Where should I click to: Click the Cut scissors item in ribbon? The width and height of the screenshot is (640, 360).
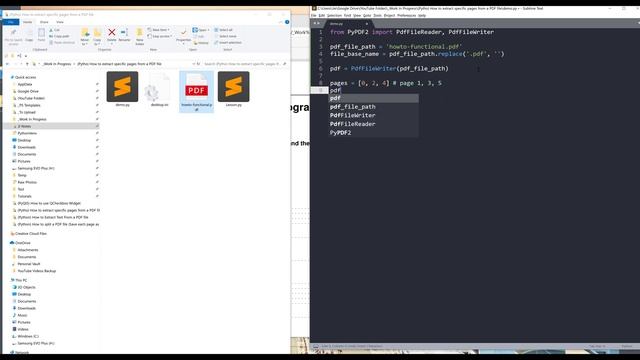tap(55, 30)
